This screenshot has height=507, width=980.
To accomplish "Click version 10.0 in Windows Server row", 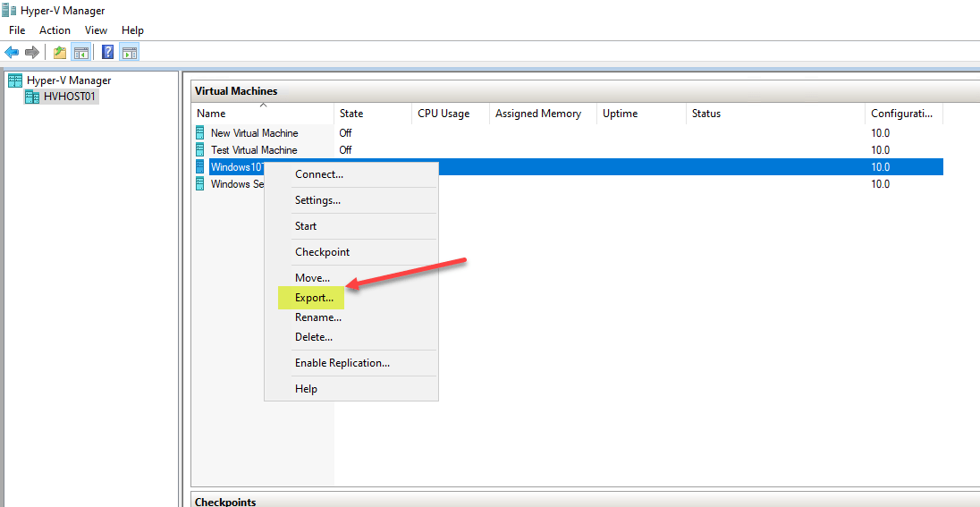I will (880, 184).
